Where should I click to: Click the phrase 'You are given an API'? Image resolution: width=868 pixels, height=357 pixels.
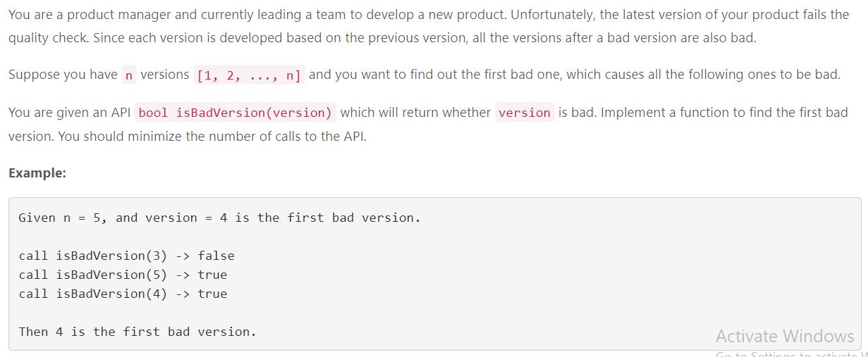[69, 112]
